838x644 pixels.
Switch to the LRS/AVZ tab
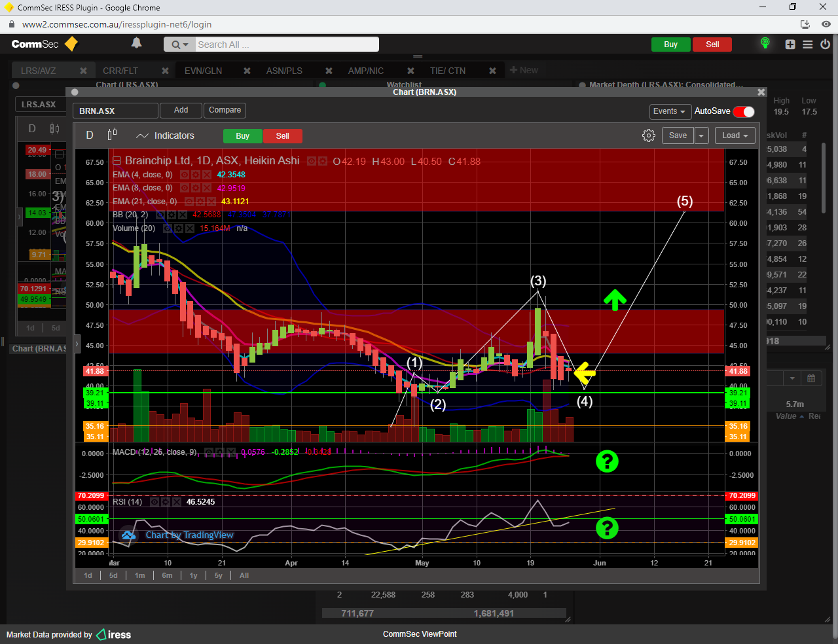(39, 71)
